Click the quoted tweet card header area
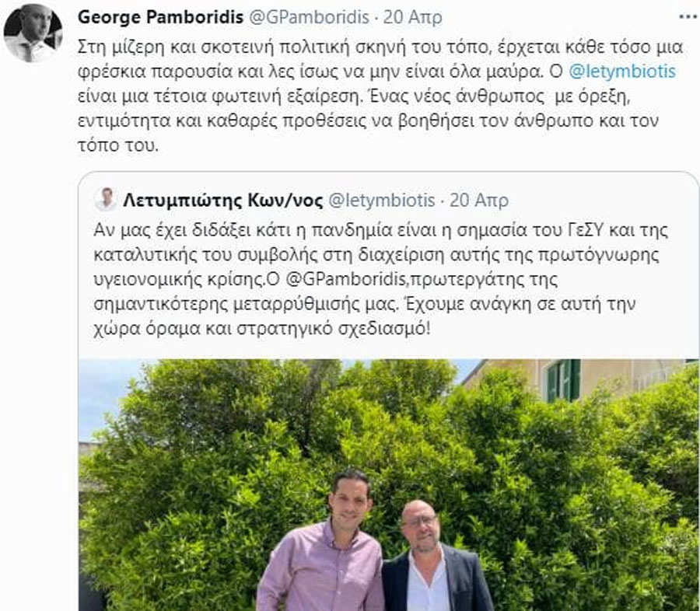The width and height of the screenshot is (700, 611). click(302, 200)
